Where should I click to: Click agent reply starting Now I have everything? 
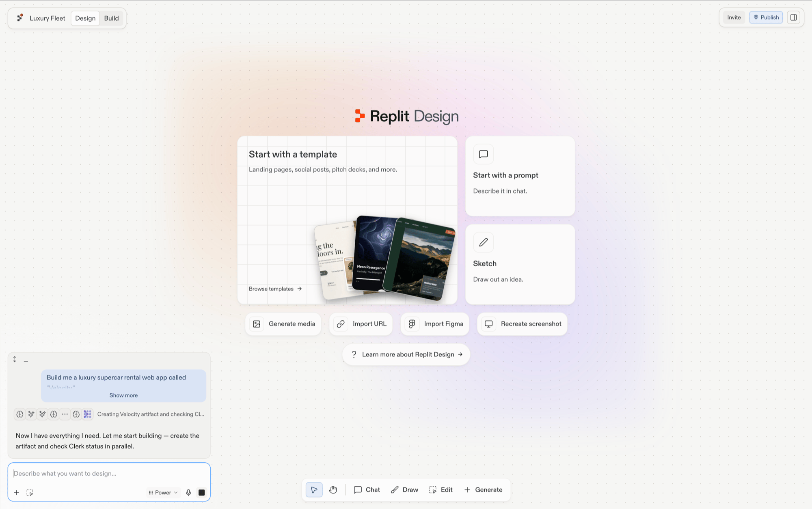[x=108, y=441]
